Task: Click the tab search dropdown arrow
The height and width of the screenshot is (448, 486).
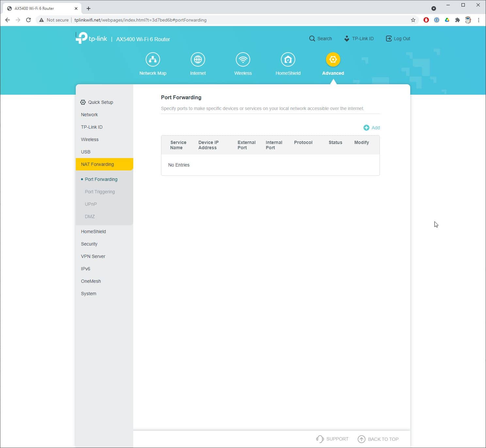Action: click(x=434, y=8)
